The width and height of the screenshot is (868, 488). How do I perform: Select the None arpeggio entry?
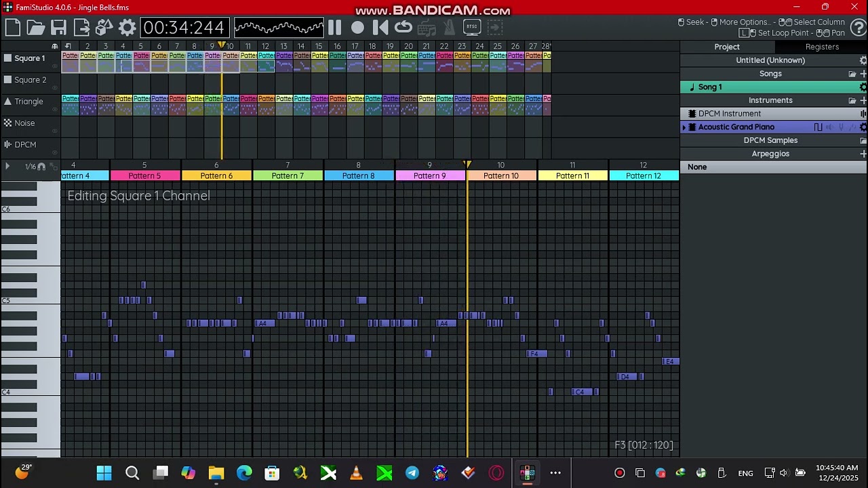coord(774,167)
